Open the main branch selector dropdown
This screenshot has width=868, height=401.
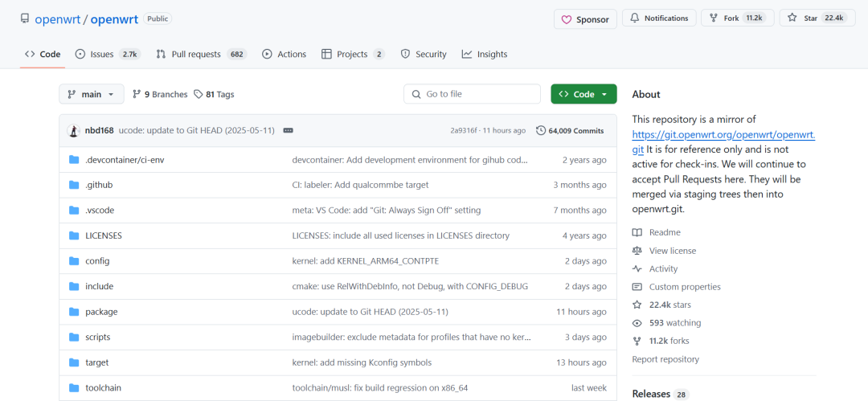(x=92, y=94)
